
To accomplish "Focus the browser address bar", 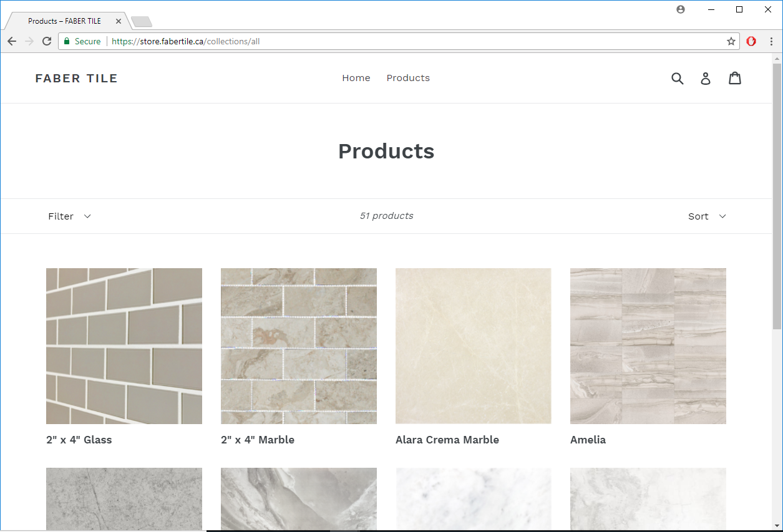I will click(x=399, y=41).
